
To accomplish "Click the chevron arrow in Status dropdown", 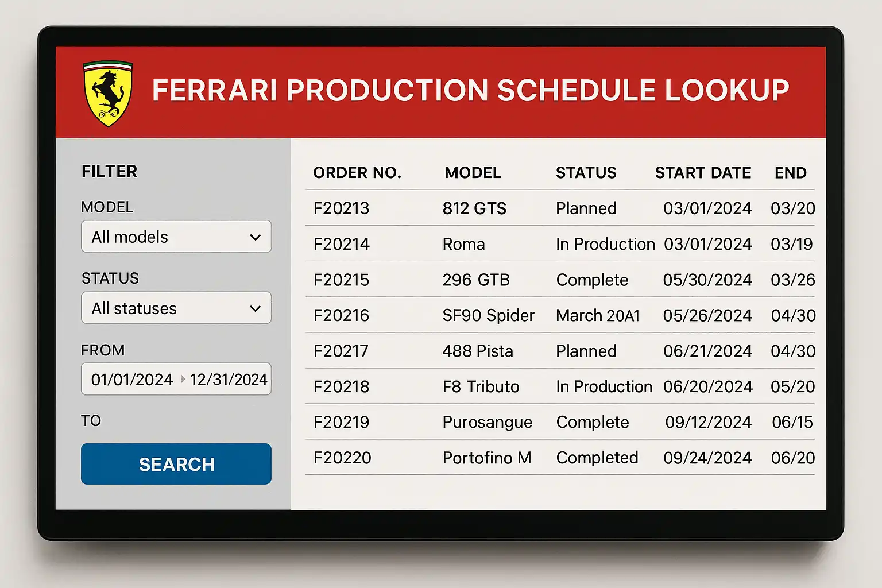I will (256, 309).
